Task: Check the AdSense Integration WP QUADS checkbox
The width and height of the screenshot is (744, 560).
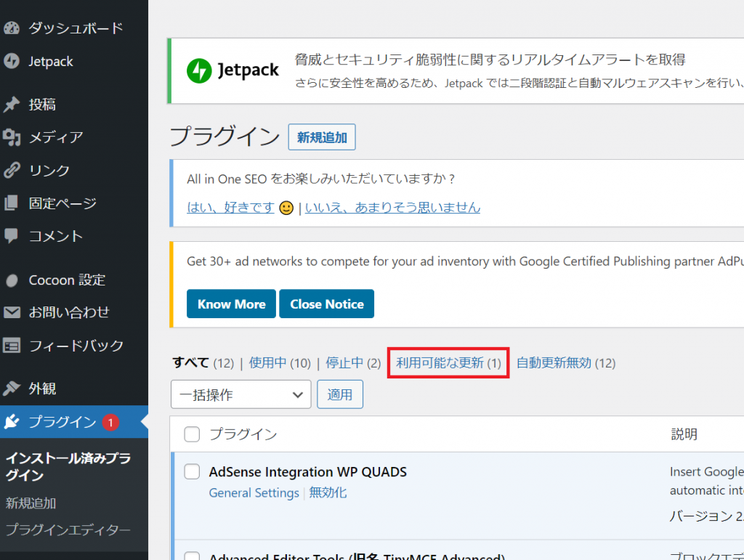Action: (x=192, y=472)
